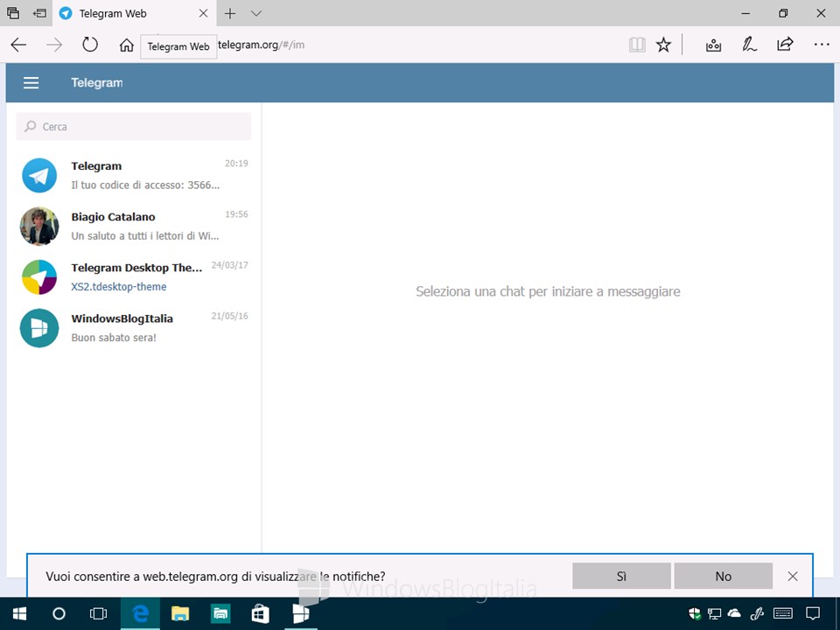
Task: Open Task View on taskbar
Action: (x=98, y=613)
